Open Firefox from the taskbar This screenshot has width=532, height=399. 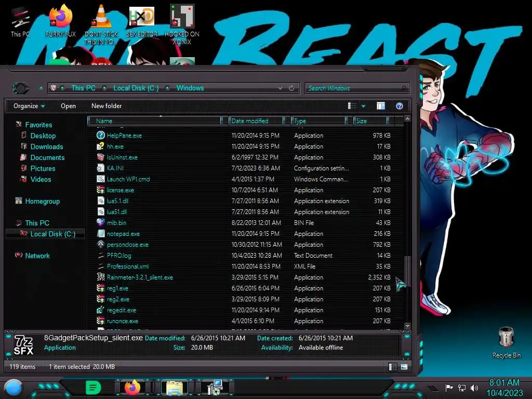[132, 388]
